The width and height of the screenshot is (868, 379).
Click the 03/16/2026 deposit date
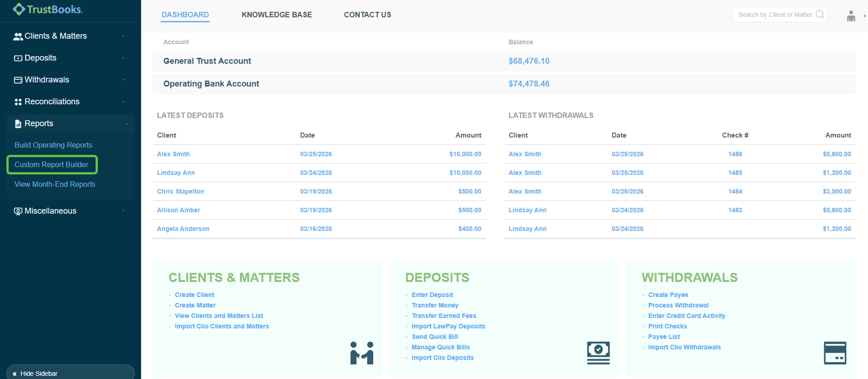click(x=316, y=229)
